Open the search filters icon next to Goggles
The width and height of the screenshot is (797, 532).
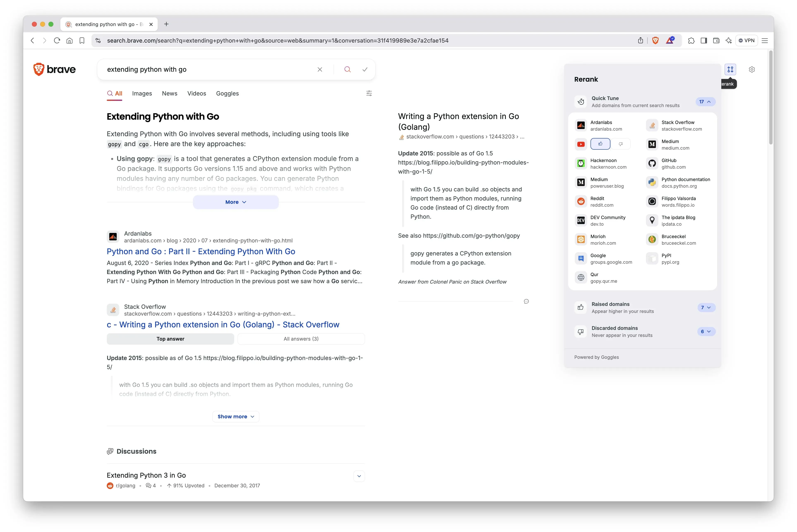[369, 93]
